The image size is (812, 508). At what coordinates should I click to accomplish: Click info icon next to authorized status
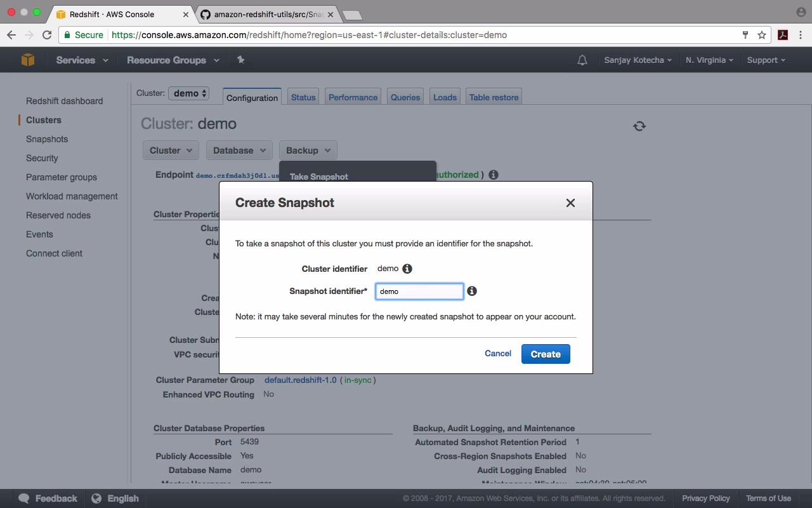coord(493,175)
